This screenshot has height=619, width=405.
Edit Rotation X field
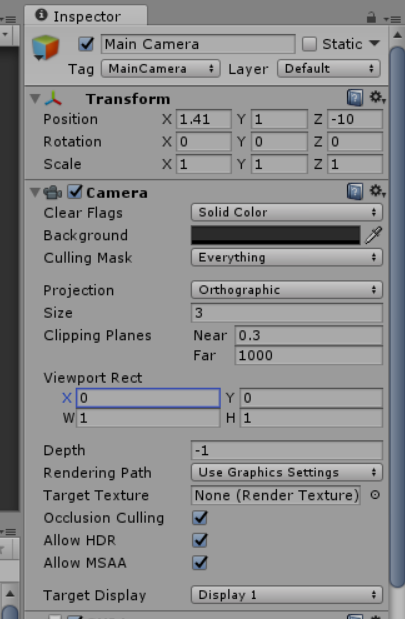click(x=204, y=142)
